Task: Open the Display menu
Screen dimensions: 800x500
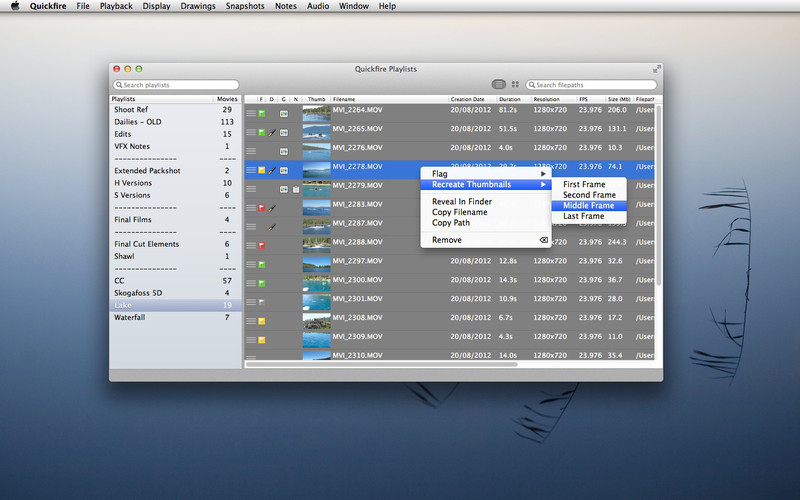Action: coord(156,6)
